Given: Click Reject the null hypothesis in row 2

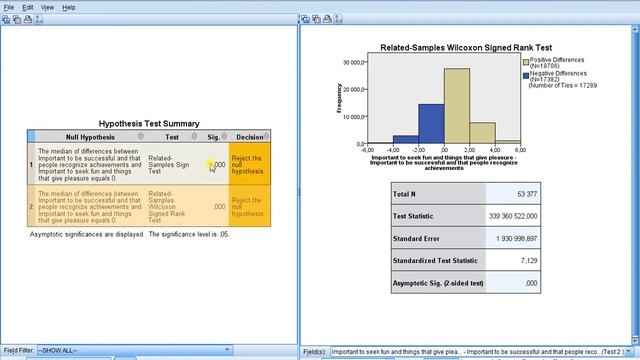Looking at the screenshot, I should [x=247, y=207].
